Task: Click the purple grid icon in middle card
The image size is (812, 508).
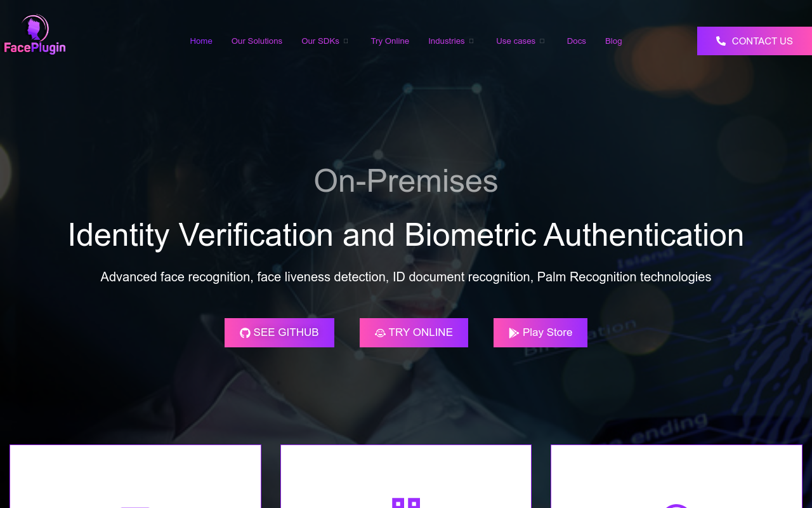Action: coord(406,502)
